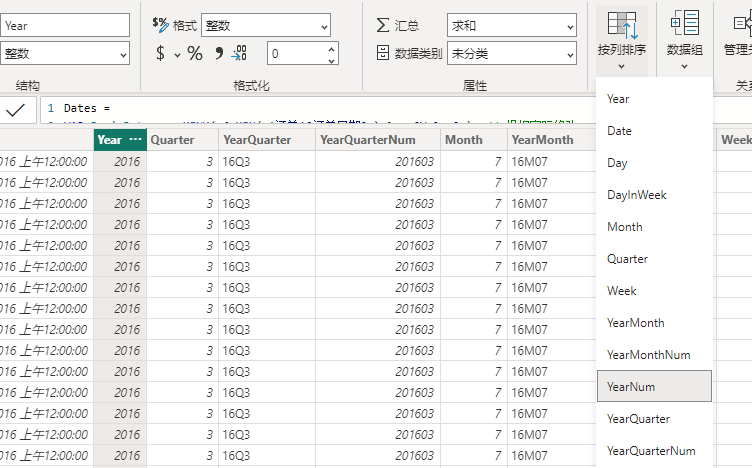Image resolution: width=752 pixels, height=468 pixels.
Task: Select DayInWeek in sort menu
Action: [x=654, y=195]
